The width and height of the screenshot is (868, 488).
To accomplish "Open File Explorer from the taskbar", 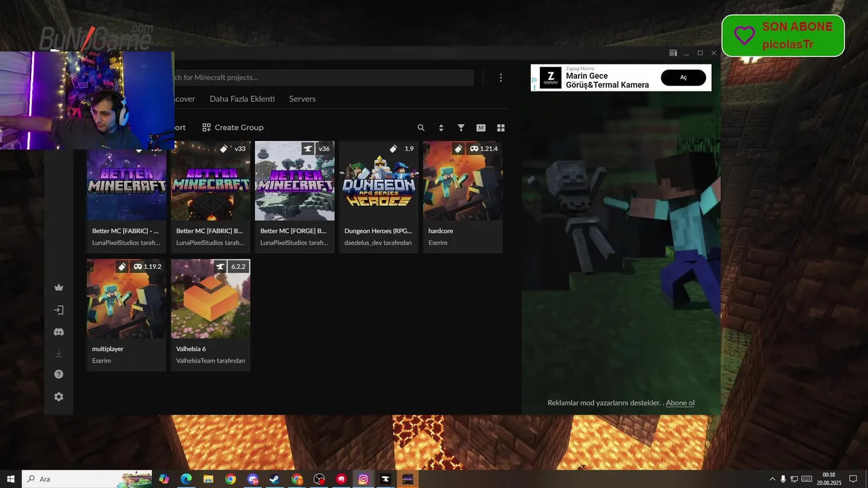I will click(208, 479).
